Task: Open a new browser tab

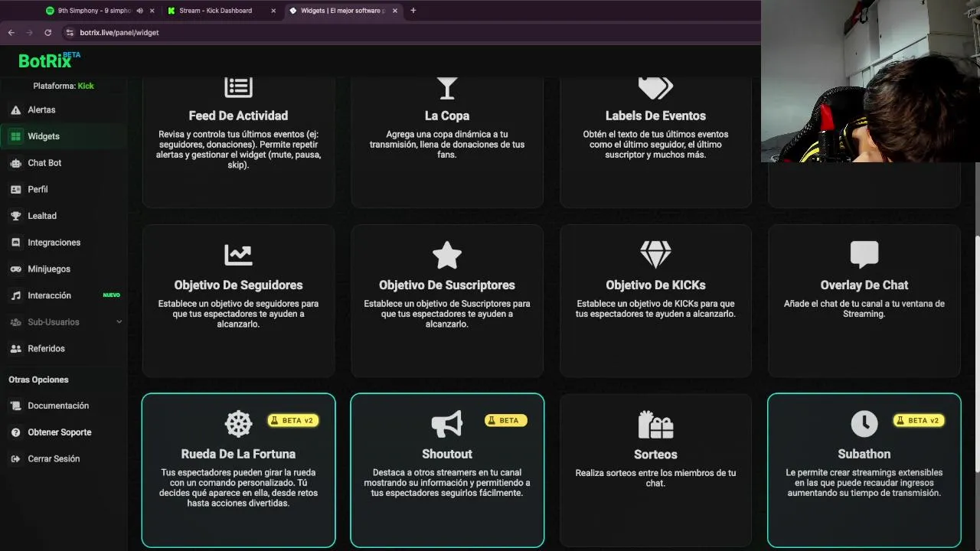Action: point(413,11)
